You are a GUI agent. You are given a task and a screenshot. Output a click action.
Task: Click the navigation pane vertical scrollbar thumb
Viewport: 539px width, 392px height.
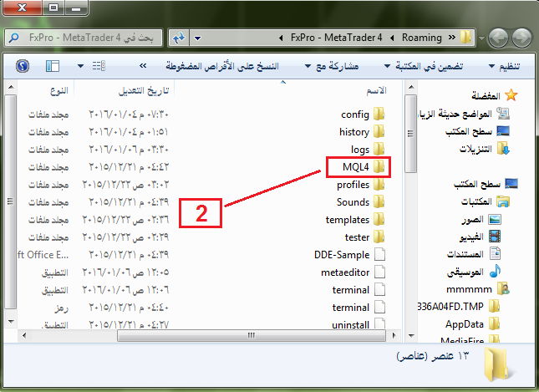pos(410,134)
